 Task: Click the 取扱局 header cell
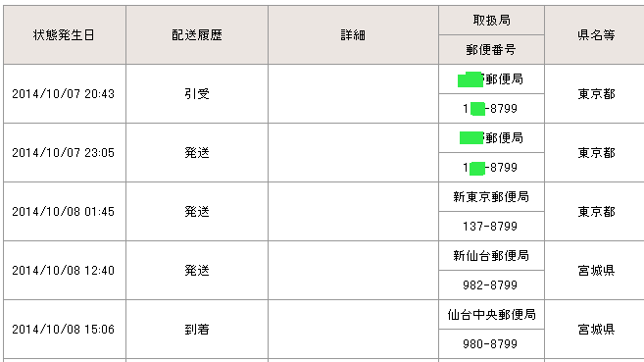[x=491, y=21]
